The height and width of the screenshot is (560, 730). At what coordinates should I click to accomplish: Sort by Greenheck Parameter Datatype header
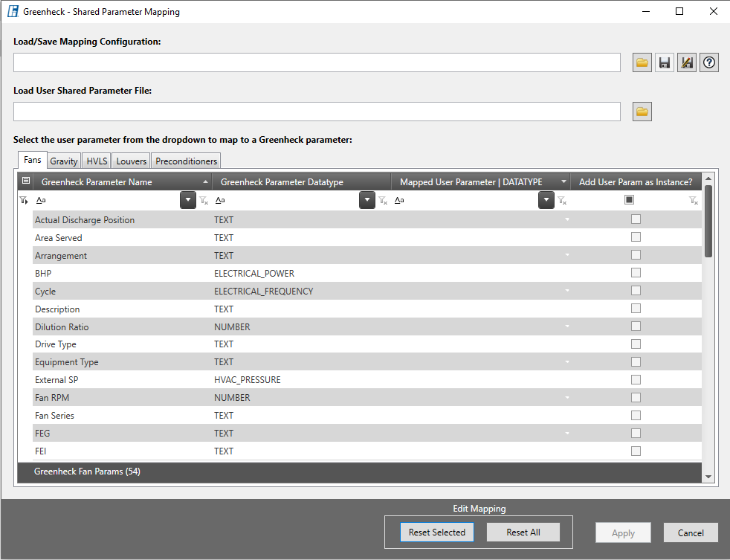(302, 181)
